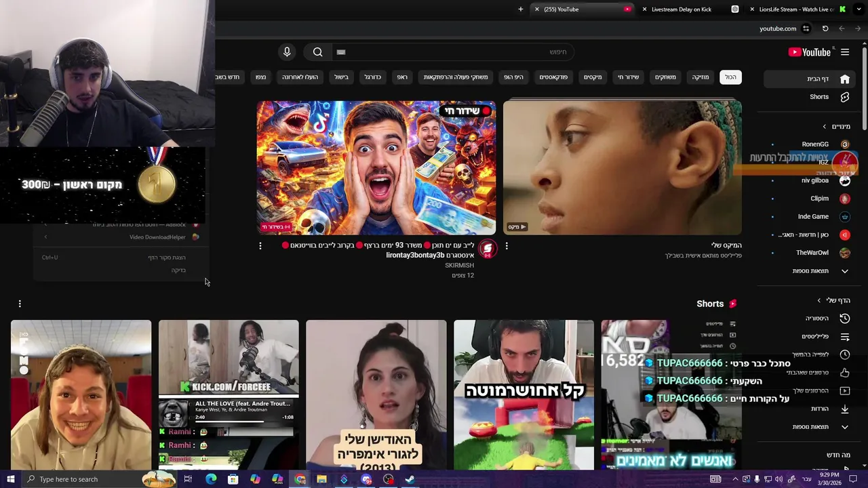Go to דף הבית (Home) in sidebar
Screen dimensions: 868x488
pos(811,79)
